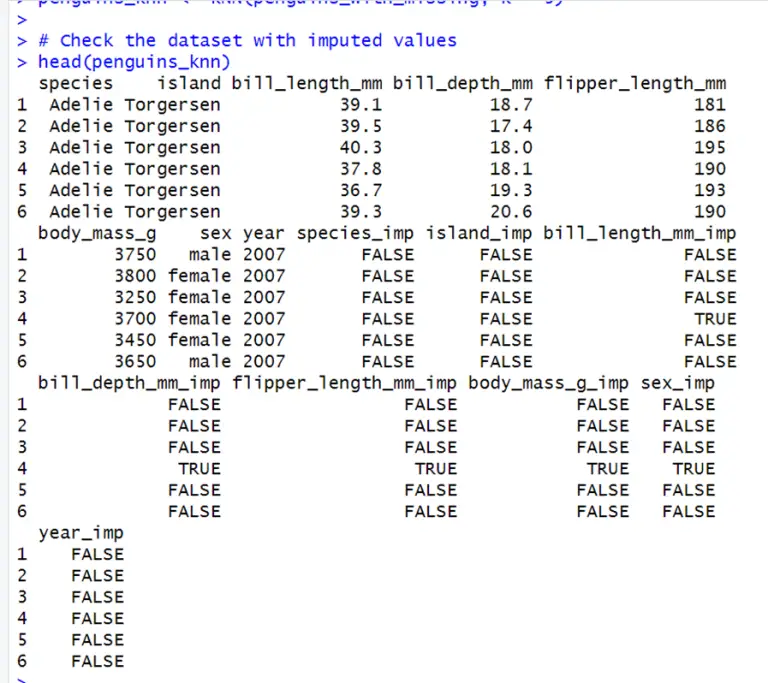Screen dimensions: 768x683
Task: Select bill length value 39.3
Action: click(361, 212)
